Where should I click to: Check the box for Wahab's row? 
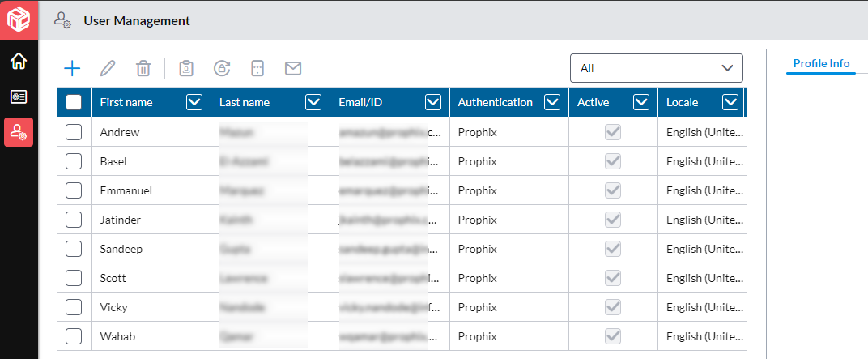coord(74,335)
